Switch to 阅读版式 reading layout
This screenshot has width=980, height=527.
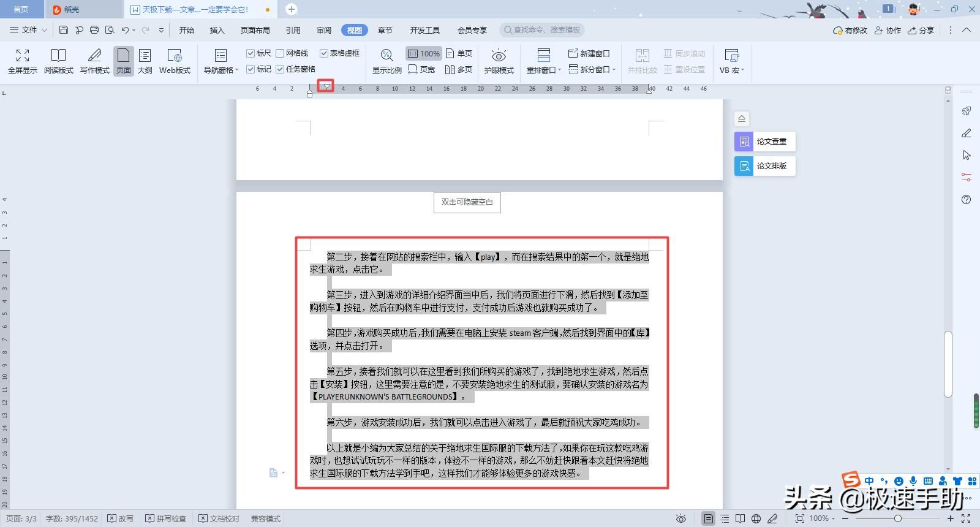pyautogui.click(x=58, y=61)
